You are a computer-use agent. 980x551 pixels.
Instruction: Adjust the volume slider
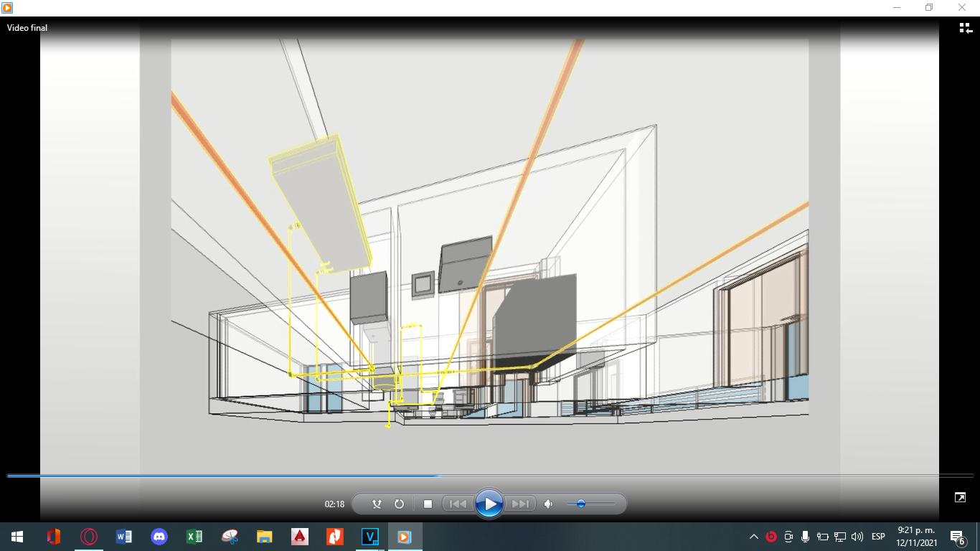point(591,504)
